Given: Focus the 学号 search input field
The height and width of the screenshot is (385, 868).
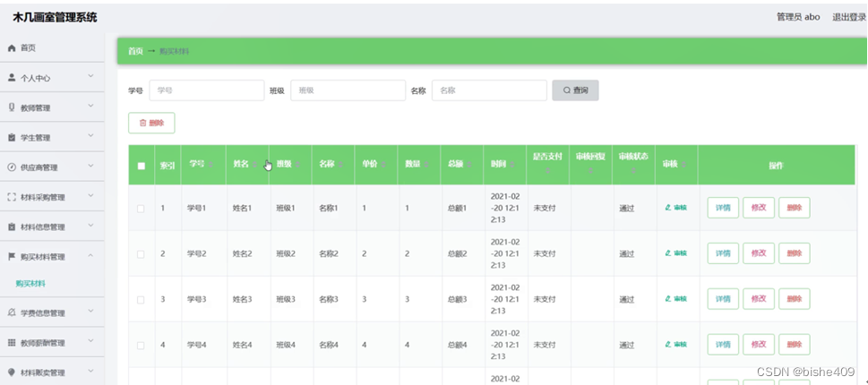Looking at the screenshot, I should point(207,90).
